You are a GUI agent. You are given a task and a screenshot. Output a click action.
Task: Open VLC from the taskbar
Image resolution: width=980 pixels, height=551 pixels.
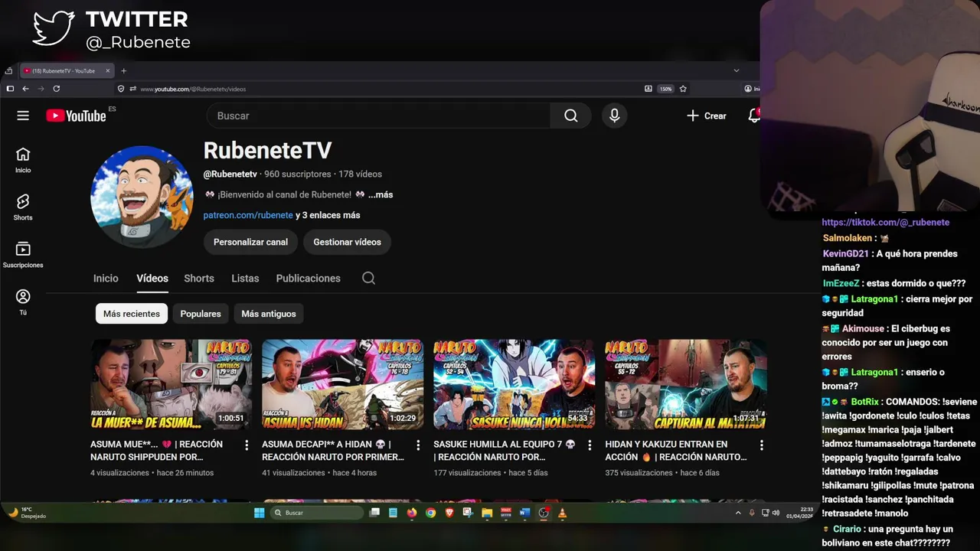coord(562,513)
